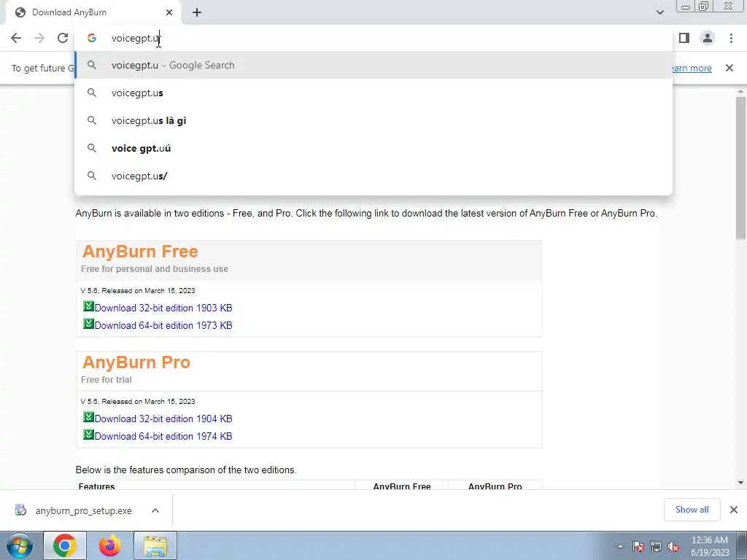Click green download icon beside Free 32-bit link
Viewport: 747px width, 560px height.
click(x=88, y=306)
